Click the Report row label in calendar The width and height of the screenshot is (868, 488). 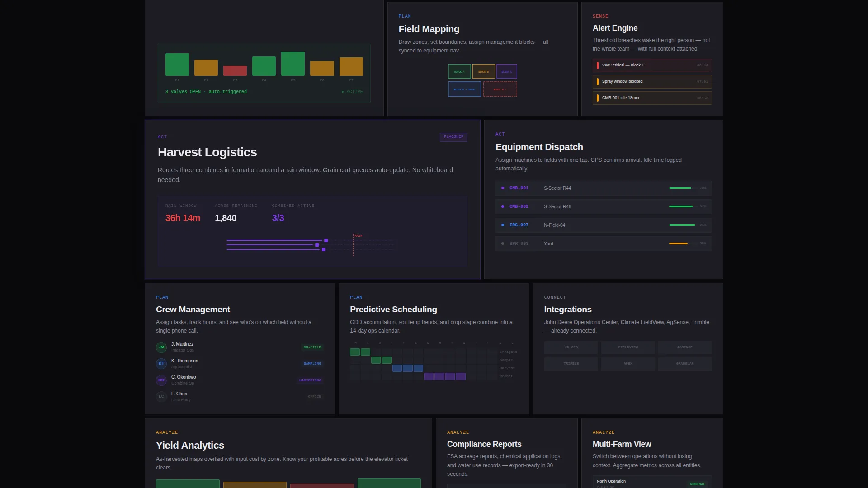tap(506, 376)
